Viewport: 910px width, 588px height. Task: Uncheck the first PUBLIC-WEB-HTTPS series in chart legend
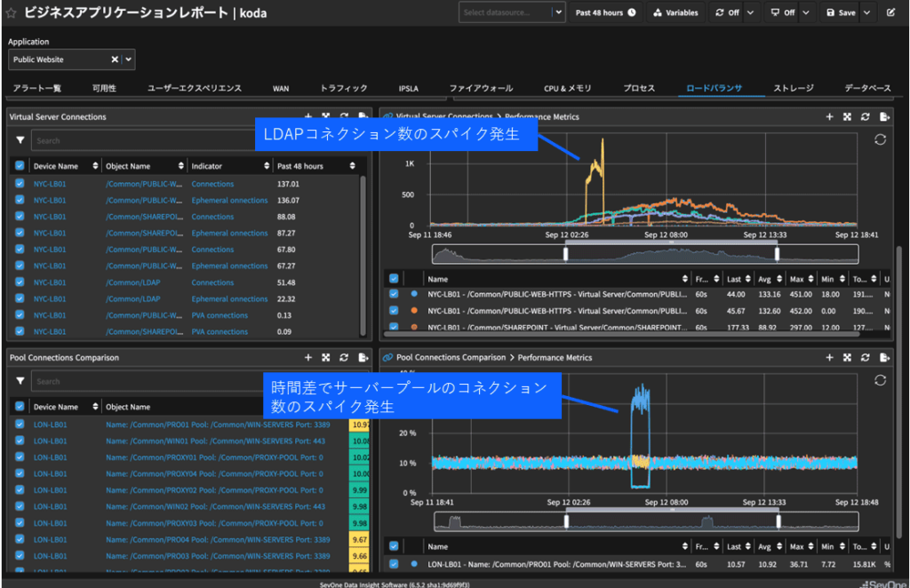(x=395, y=294)
